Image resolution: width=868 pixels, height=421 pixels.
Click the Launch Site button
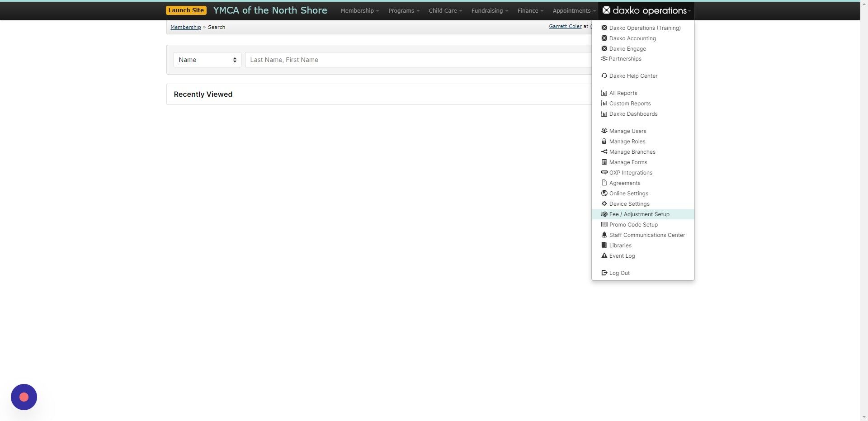tap(186, 10)
